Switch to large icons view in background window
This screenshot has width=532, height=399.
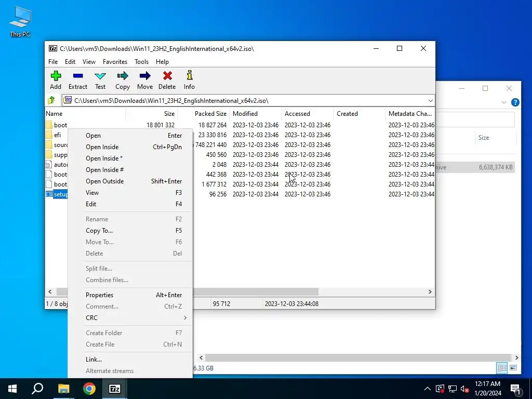[513, 368]
